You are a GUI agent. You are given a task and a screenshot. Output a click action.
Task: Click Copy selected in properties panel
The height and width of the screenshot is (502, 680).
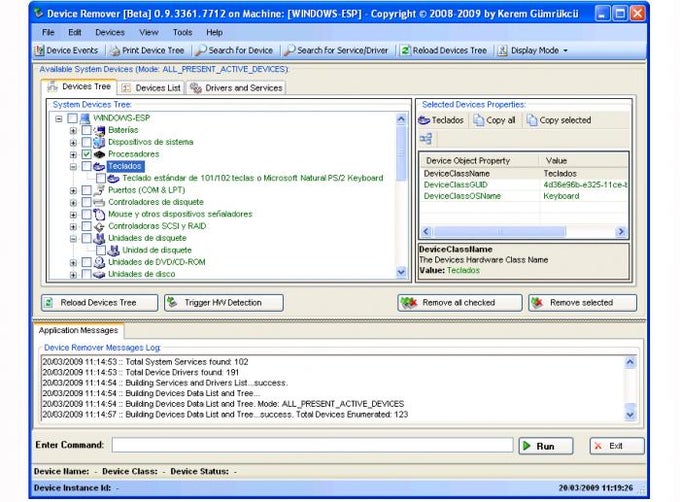click(x=559, y=121)
